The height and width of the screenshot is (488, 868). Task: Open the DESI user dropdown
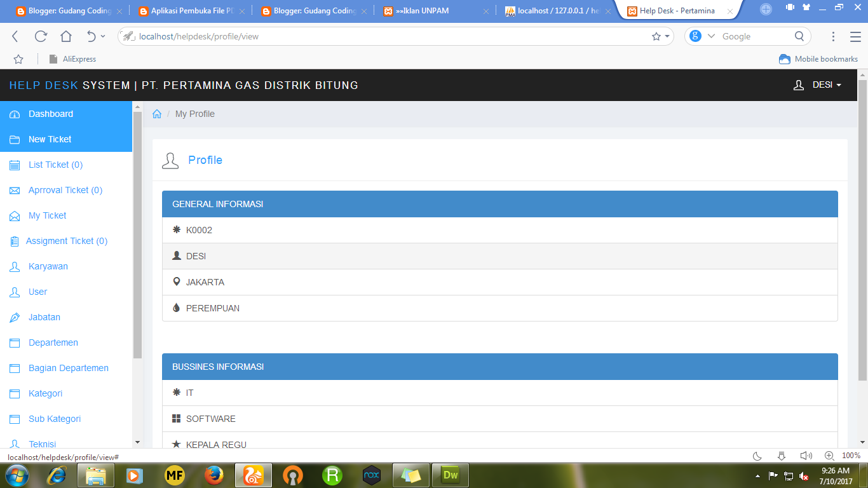coord(818,85)
